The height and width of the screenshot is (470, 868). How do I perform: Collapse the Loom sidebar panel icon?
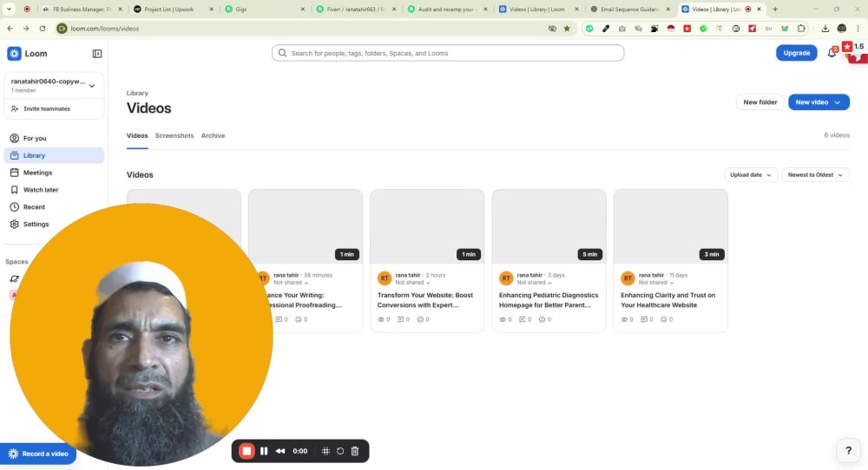(97, 54)
